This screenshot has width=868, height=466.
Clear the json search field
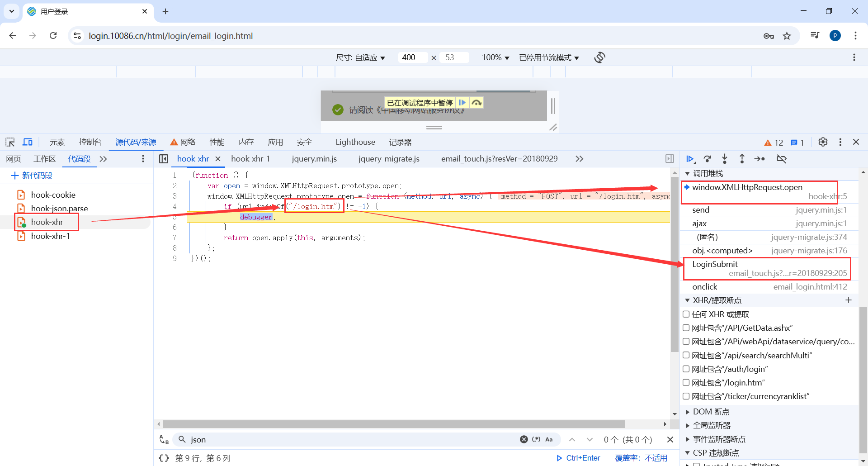point(524,439)
